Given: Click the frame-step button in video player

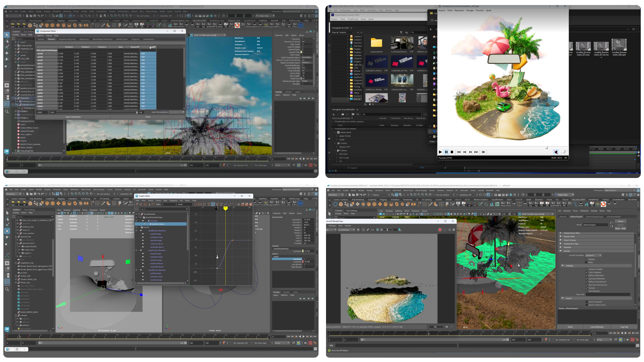Looking at the screenshot, I should click(x=483, y=152).
